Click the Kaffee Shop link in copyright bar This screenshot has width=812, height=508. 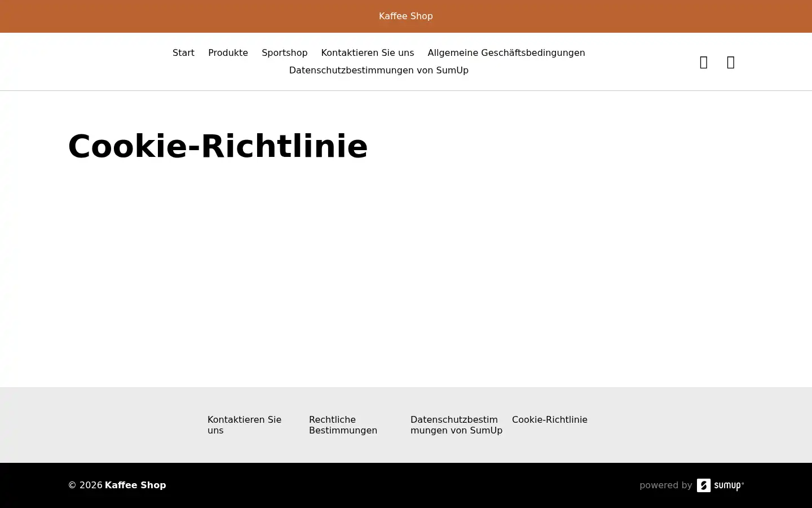point(135,485)
